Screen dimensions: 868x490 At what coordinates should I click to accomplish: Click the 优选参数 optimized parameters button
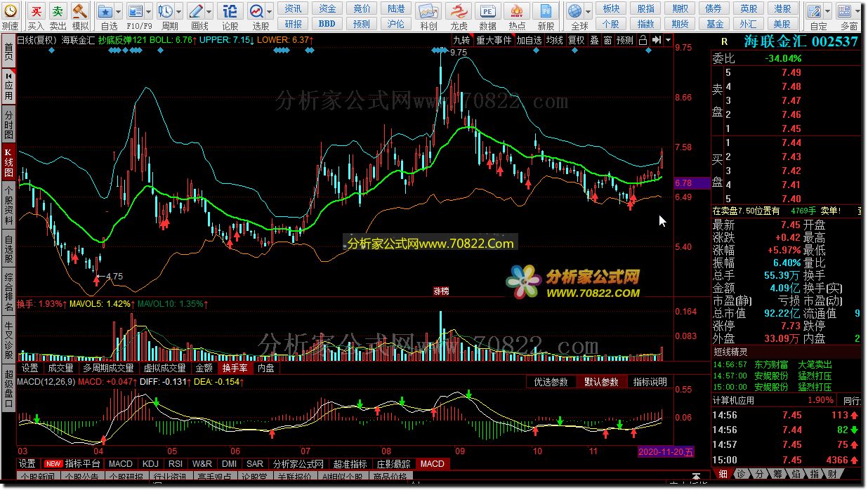pyautogui.click(x=551, y=382)
